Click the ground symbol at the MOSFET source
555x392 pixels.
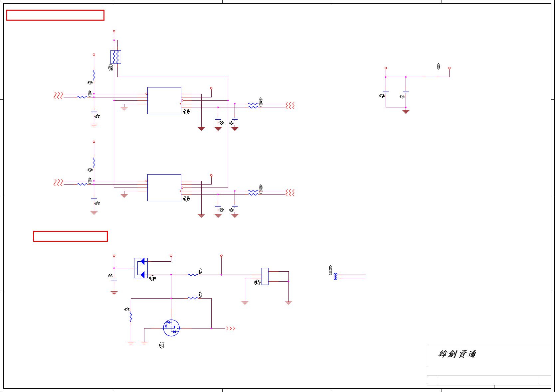pos(144,343)
